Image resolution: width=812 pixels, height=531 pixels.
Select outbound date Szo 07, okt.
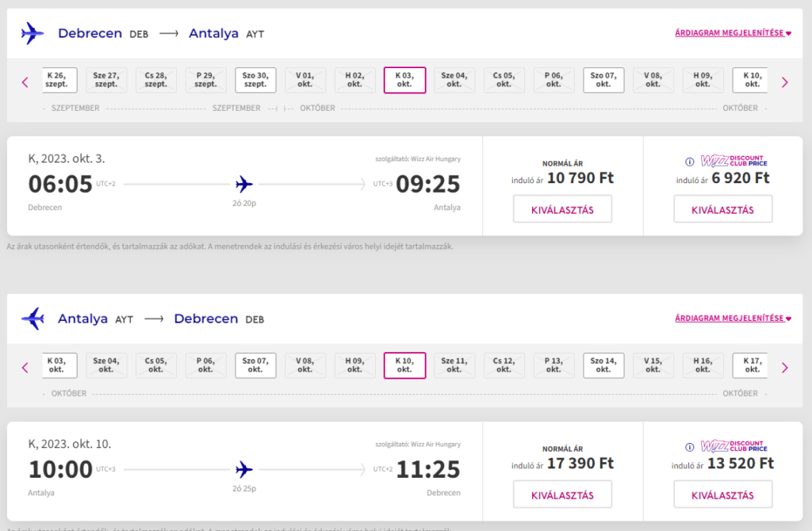[x=603, y=80]
